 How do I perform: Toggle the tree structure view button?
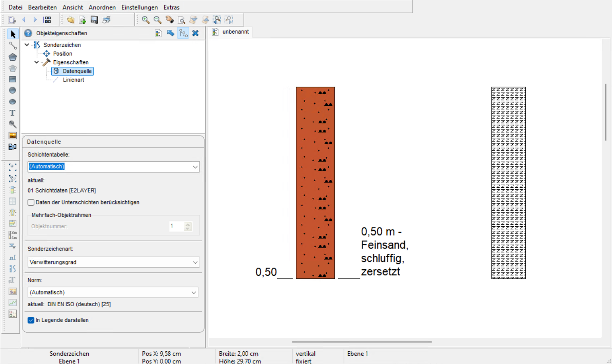click(x=183, y=33)
